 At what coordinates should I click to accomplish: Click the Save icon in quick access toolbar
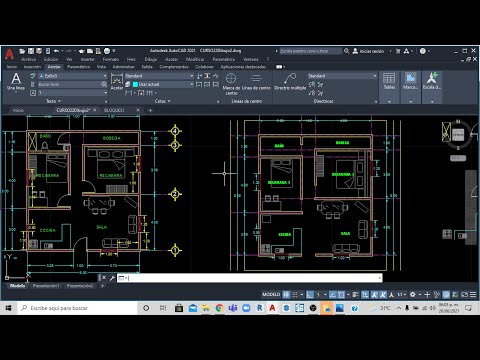[31, 51]
